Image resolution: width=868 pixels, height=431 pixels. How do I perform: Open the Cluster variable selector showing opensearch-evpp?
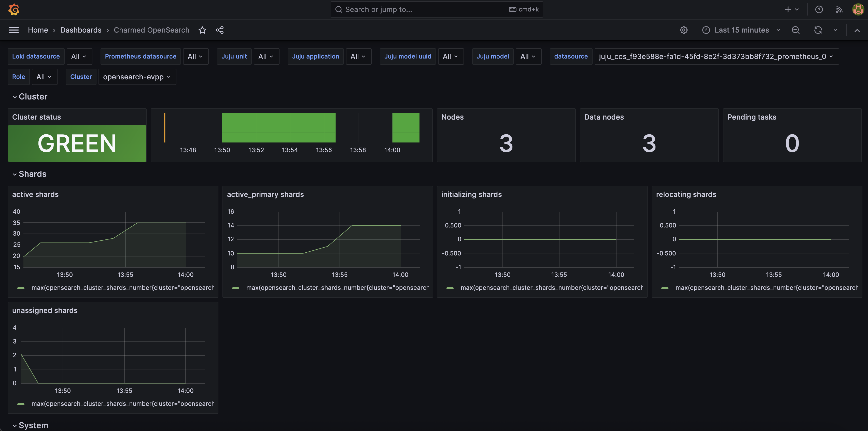[137, 77]
